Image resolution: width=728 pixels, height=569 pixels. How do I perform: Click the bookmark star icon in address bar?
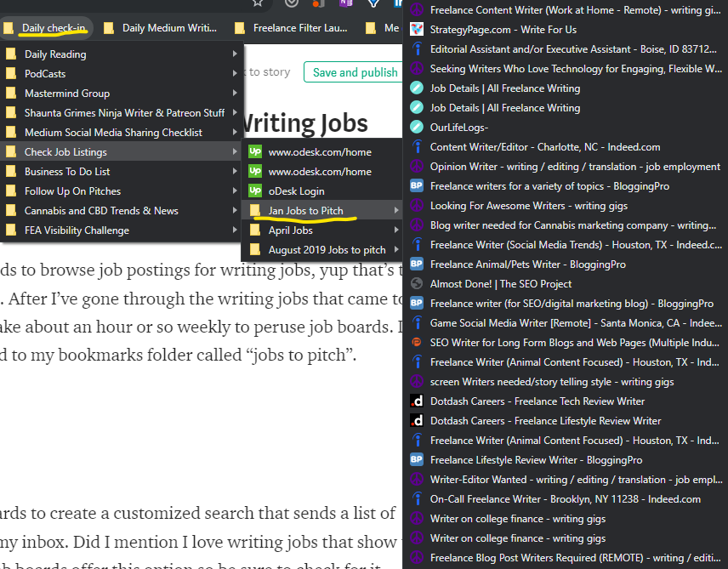pos(258,3)
